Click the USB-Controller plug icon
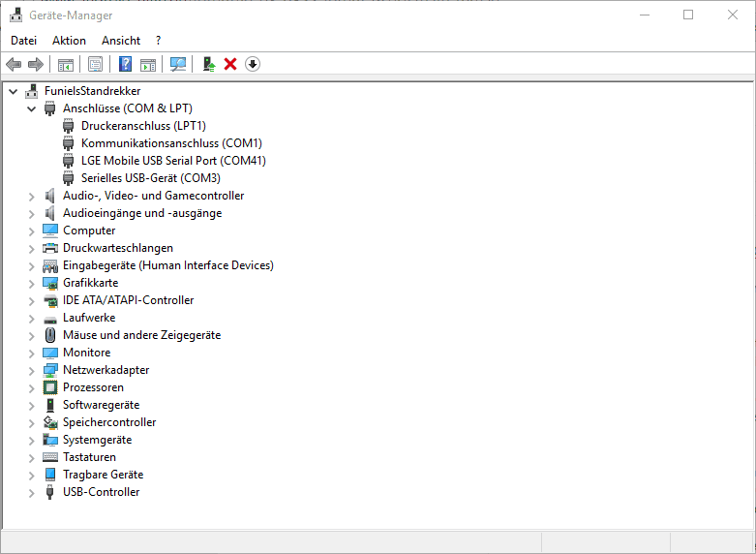 pos(49,492)
